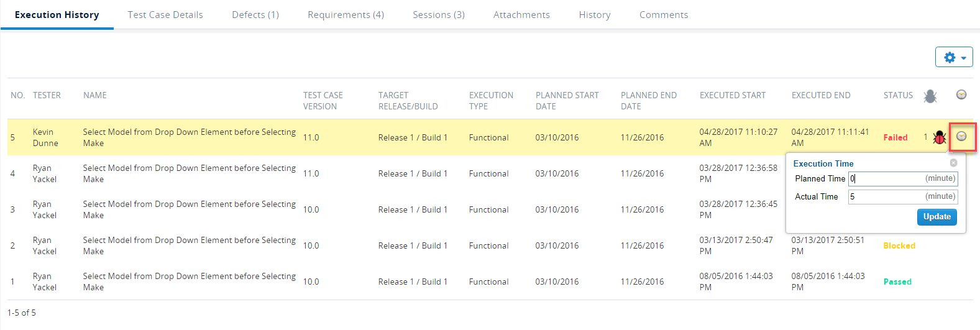This screenshot has width=980, height=330.
Task: Select Ryan Yackel in row 4
Action: [x=44, y=173]
